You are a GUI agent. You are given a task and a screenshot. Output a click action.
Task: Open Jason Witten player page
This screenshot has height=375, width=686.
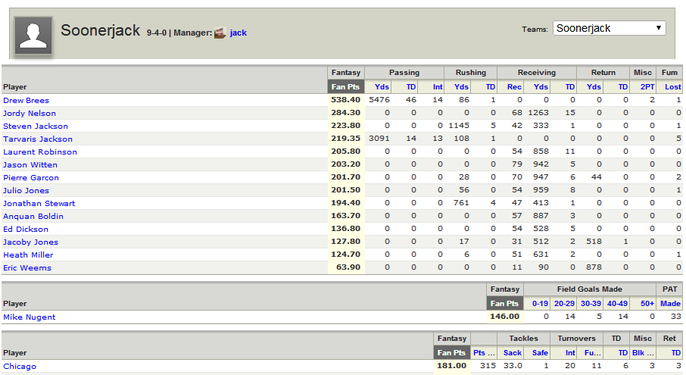pos(30,165)
